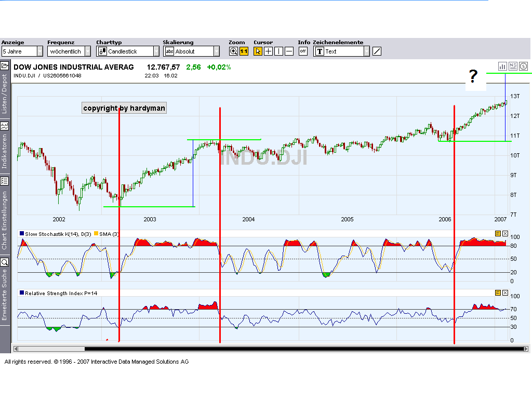Click the +0,02% change value
This screenshot has width=532, height=399.
click(219, 67)
